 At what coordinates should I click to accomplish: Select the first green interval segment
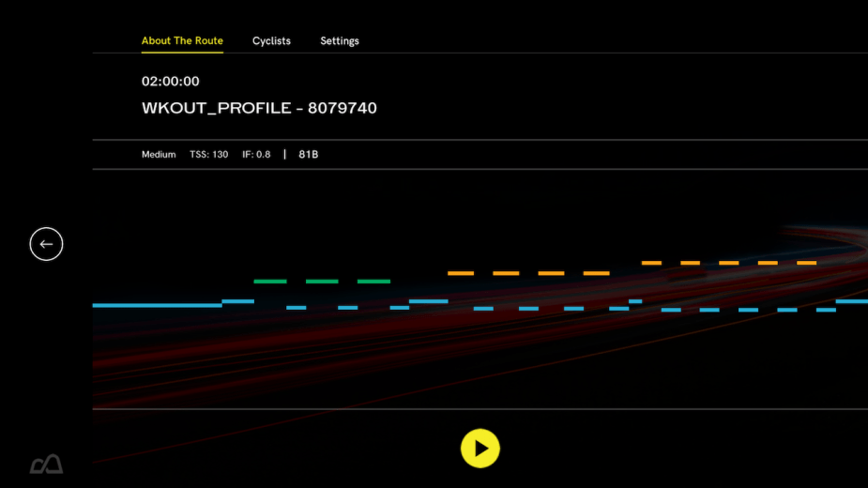coord(270,282)
